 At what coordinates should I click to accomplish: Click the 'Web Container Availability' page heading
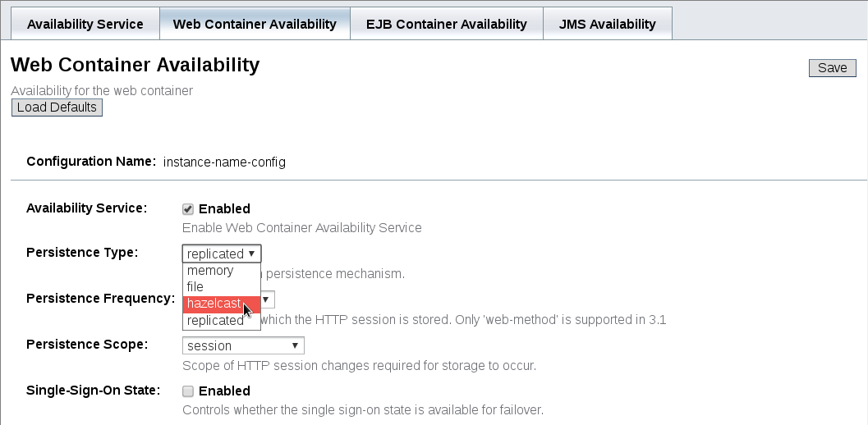(135, 65)
